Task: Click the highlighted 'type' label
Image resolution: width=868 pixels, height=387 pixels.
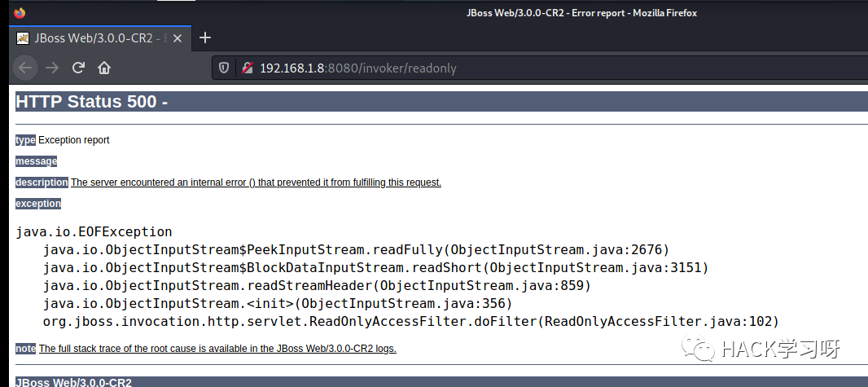Action: click(25, 140)
